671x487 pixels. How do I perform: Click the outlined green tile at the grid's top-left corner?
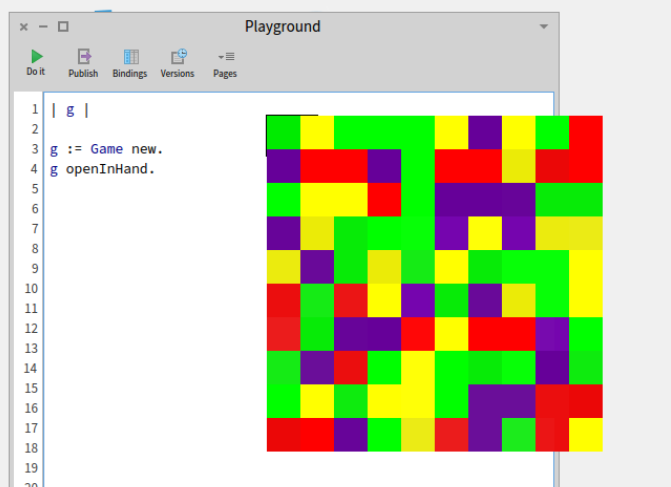click(x=283, y=132)
